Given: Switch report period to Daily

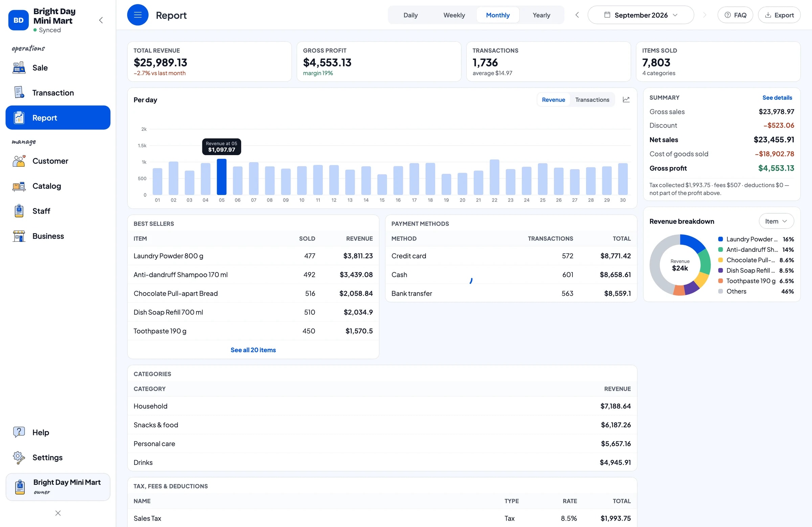Looking at the screenshot, I should (410, 15).
